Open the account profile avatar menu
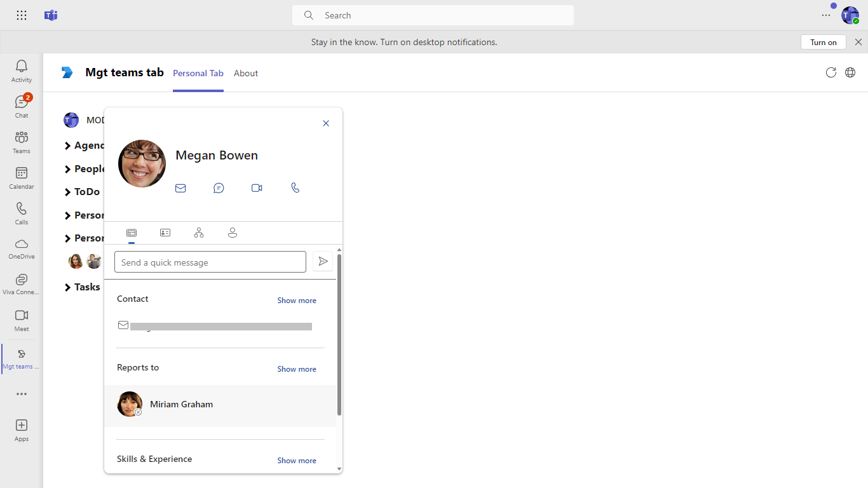 (x=850, y=15)
